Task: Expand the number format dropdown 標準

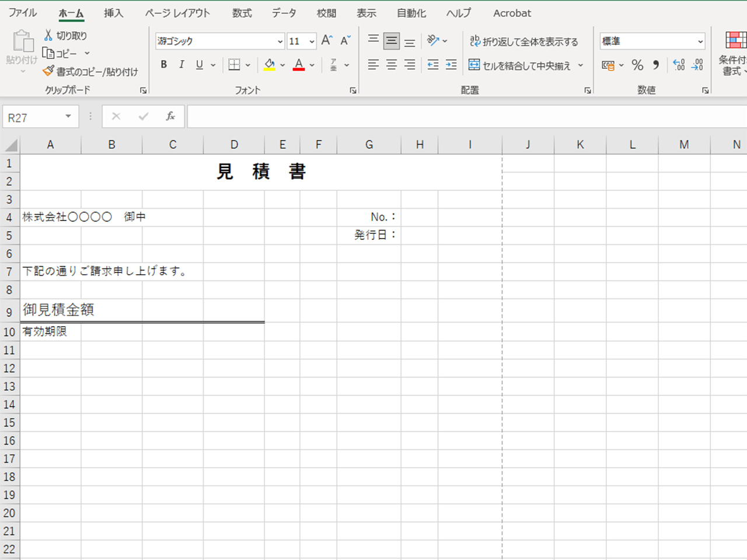Action: (700, 41)
